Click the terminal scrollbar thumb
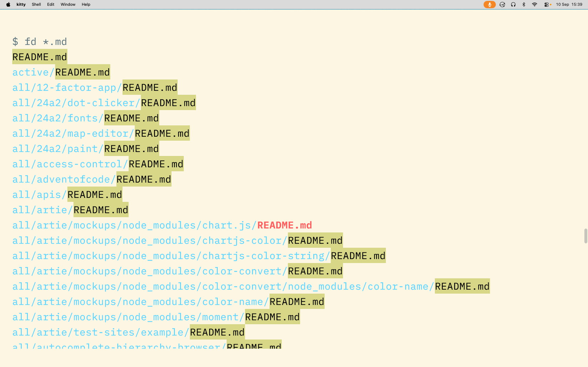Image resolution: width=588 pixels, height=367 pixels. click(586, 236)
